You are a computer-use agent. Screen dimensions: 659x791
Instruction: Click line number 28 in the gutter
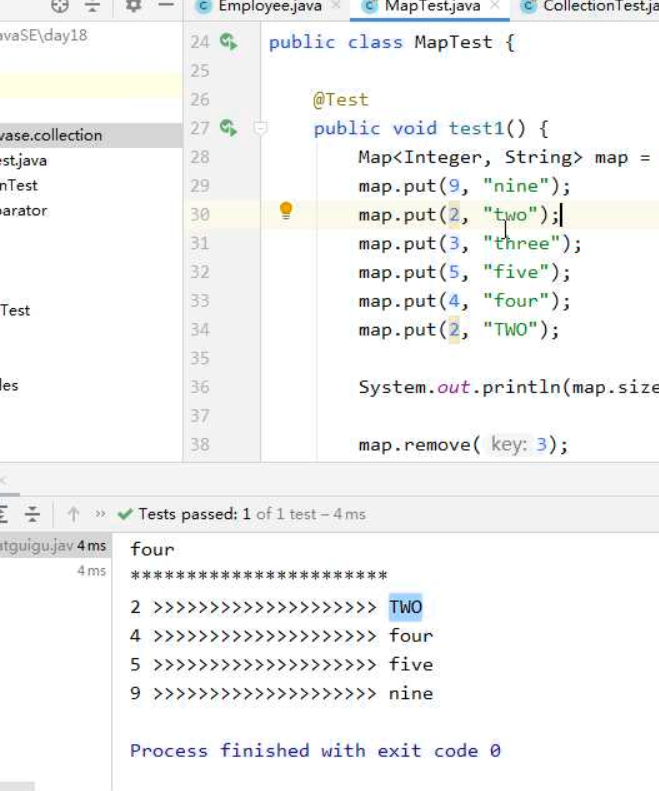[200, 157]
